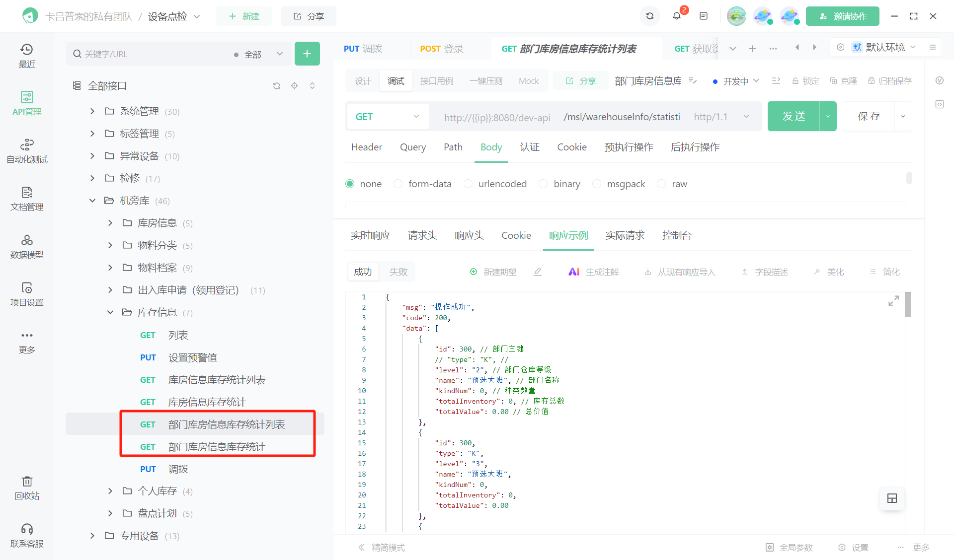The width and height of the screenshot is (954, 560).
Task: Click the 邀请协作 invite button
Action: [x=842, y=16]
